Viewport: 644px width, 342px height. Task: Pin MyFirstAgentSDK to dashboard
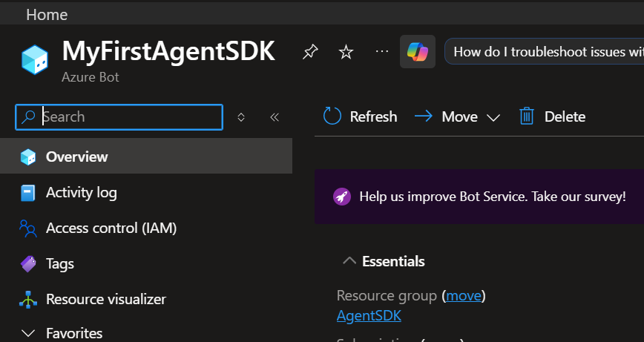point(310,52)
